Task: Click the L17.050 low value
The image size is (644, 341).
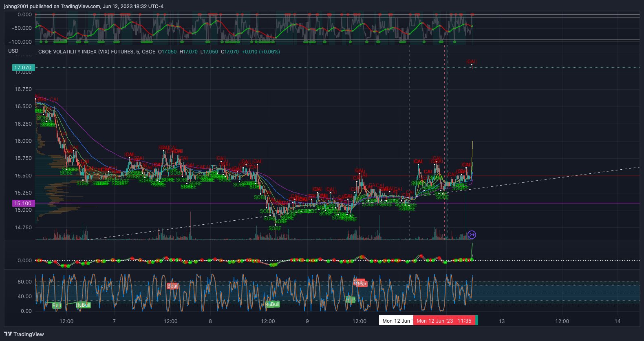Action: [209, 52]
